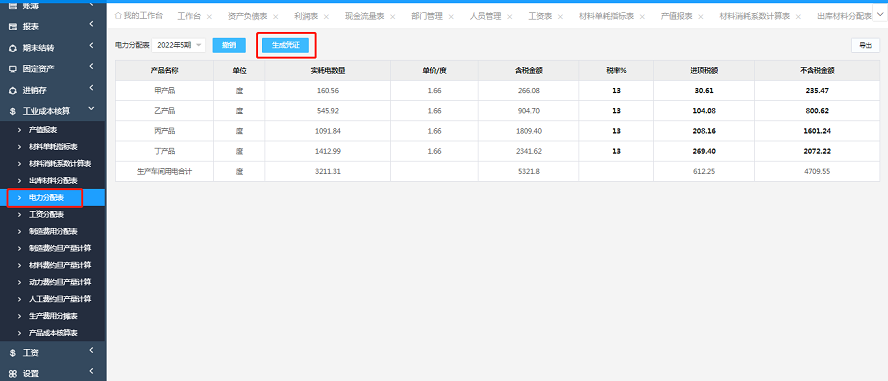The image size is (888, 381).
Task: Switch to the 资产负债表 tab
Action: click(x=247, y=16)
